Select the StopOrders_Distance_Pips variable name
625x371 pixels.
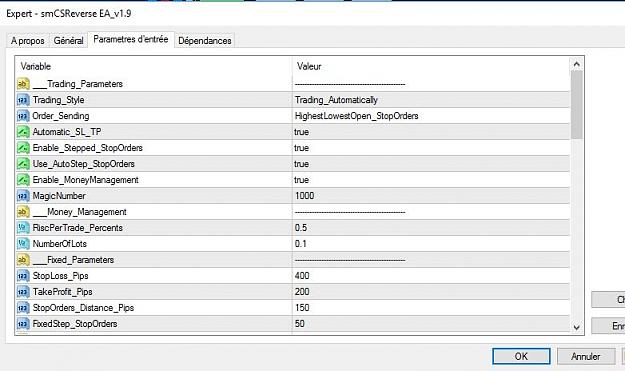tap(83, 308)
